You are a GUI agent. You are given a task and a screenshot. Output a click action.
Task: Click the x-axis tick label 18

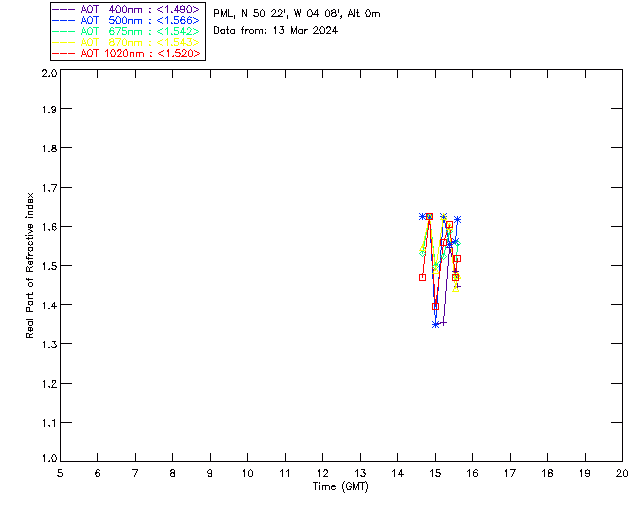pos(547,473)
